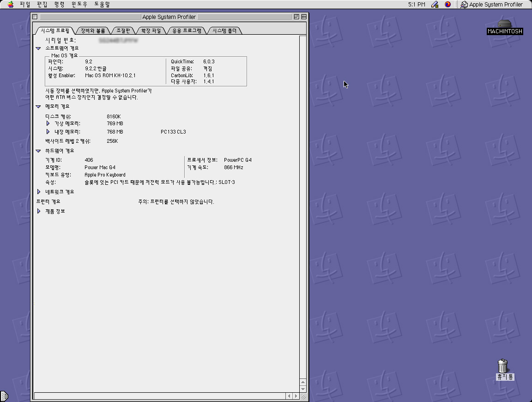Click the 휴지통 trash icon
532x402 pixels.
503,366
